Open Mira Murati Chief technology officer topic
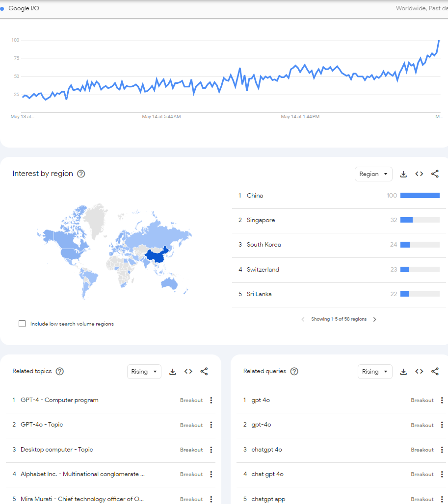The height and width of the screenshot is (504, 448). coord(82,499)
